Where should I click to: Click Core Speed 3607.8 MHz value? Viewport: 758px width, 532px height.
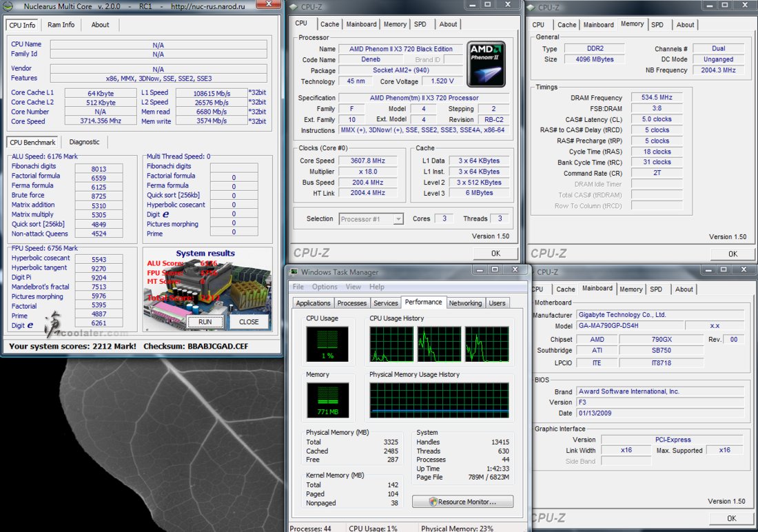(x=367, y=161)
